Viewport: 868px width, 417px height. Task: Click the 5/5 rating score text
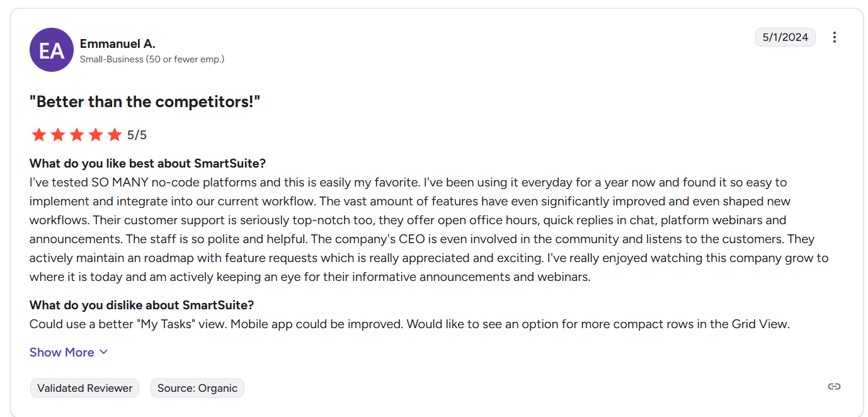pyautogui.click(x=137, y=135)
